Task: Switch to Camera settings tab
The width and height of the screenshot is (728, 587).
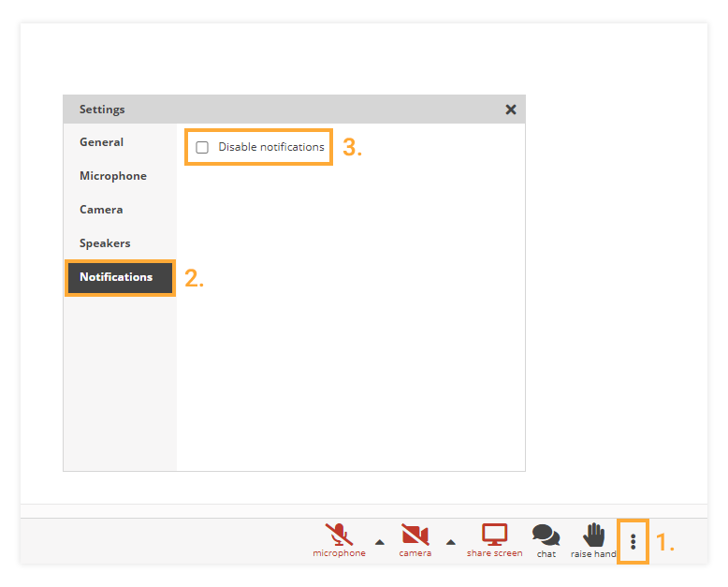Action: (120, 210)
